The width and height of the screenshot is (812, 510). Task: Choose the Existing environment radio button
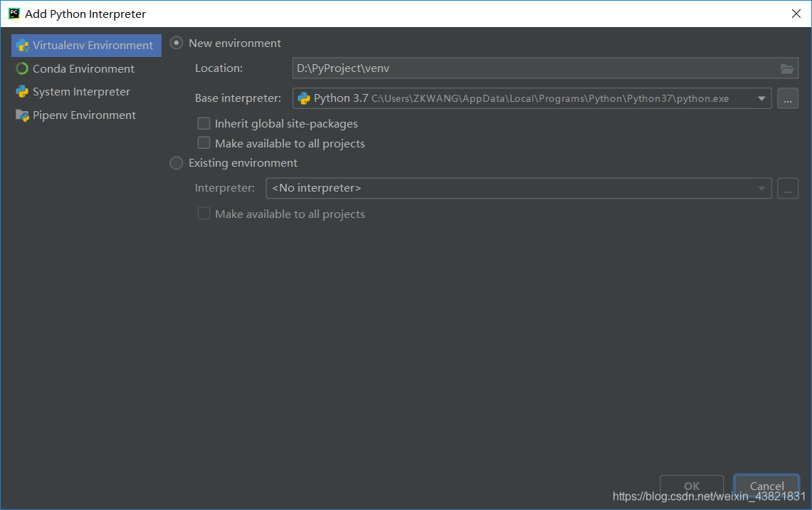tap(176, 163)
